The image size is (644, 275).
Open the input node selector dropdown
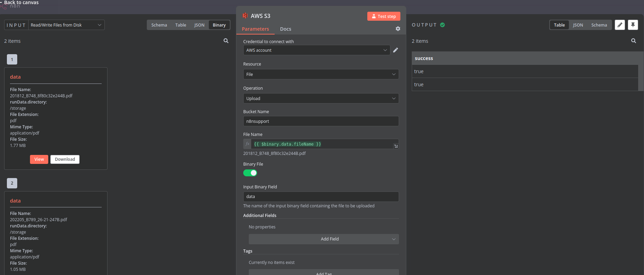click(65, 25)
